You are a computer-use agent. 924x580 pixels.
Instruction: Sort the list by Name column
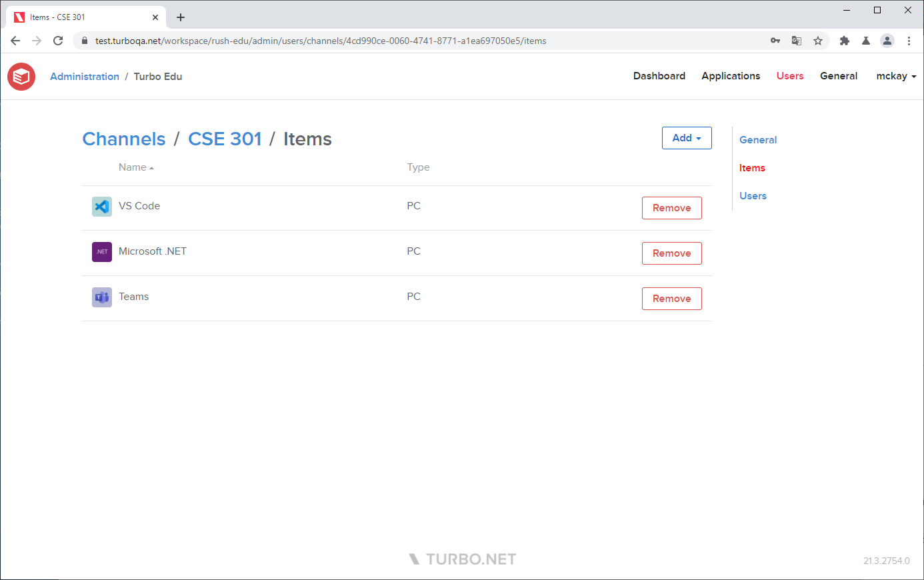(x=133, y=167)
